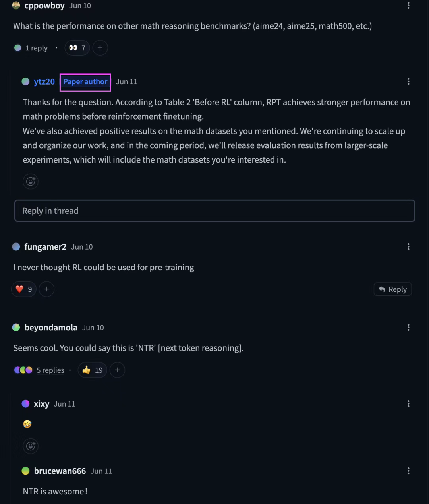The height and width of the screenshot is (504, 429).
Task: Open kebab menu on beyondamola's comment
Action: tap(408, 328)
